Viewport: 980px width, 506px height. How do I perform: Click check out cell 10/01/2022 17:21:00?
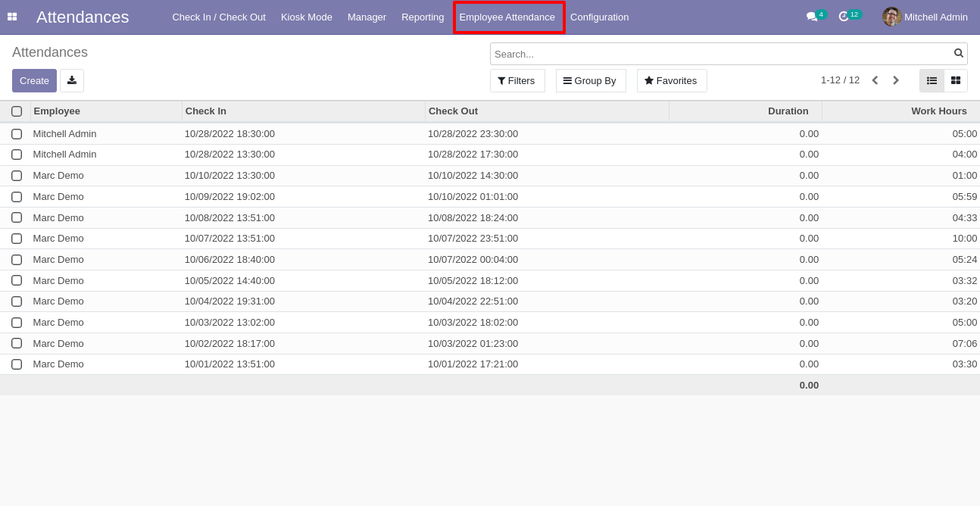[473, 364]
